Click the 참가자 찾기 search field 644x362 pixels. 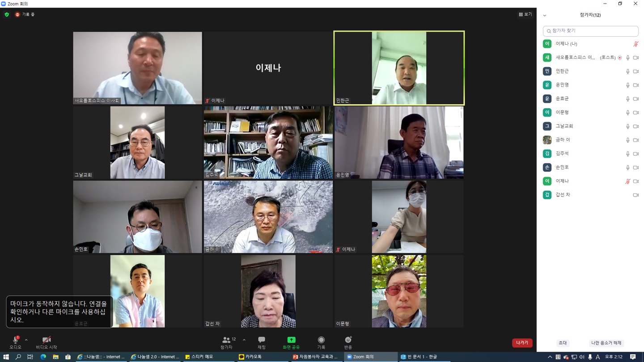590,31
